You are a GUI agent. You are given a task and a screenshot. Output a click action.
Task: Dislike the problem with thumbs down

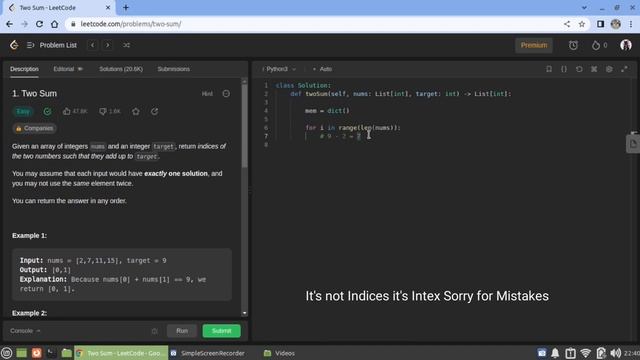103,111
